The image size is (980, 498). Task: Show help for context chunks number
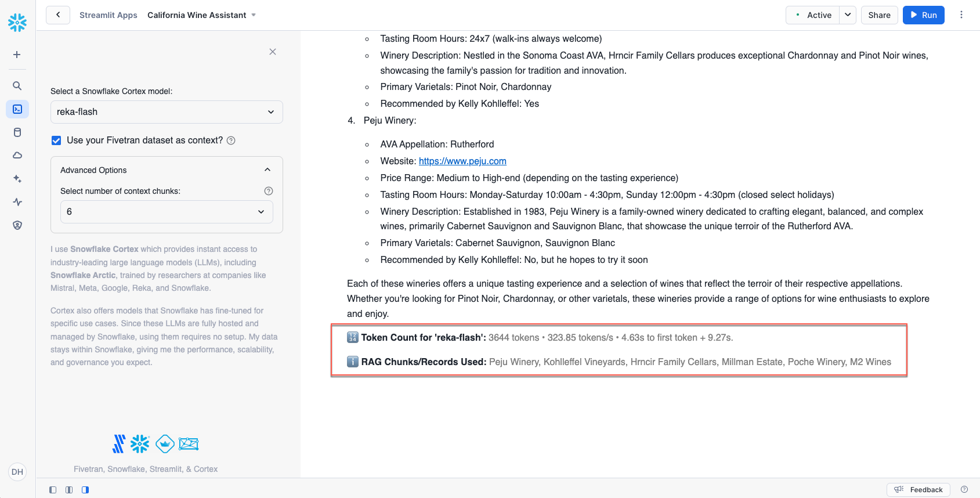tap(269, 191)
